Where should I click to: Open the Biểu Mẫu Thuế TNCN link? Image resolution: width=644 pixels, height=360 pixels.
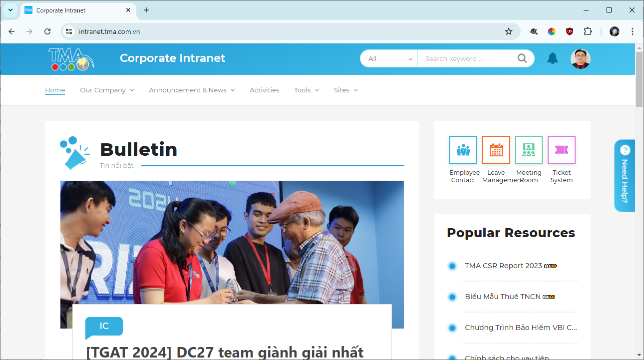coord(503,297)
